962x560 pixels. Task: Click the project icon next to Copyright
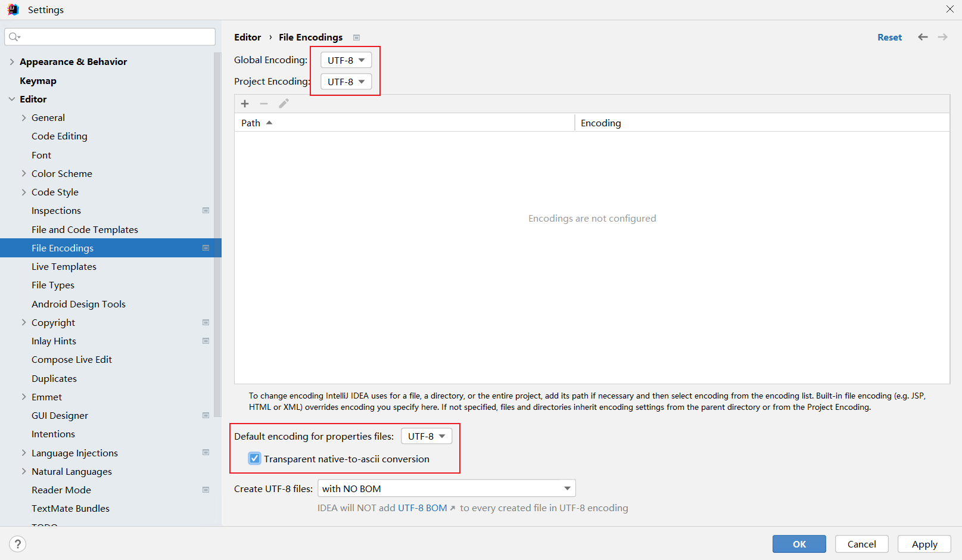click(x=206, y=322)
